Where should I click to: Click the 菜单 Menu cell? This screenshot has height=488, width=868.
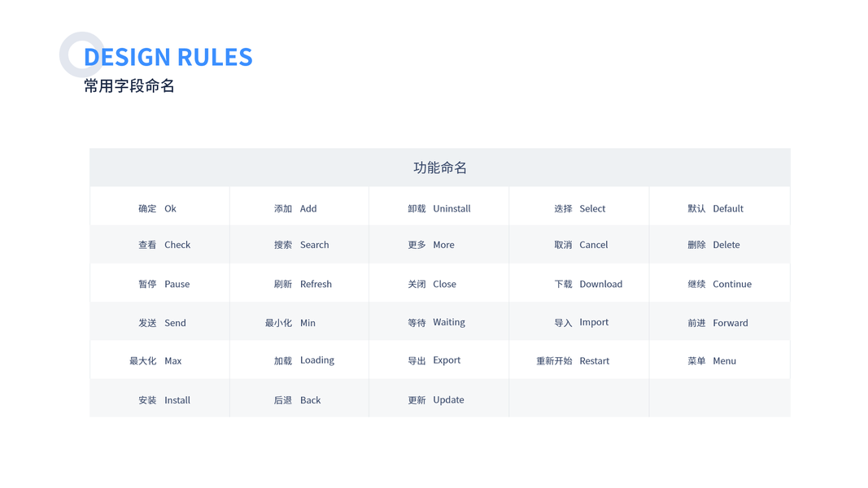[x=712, y=361]
